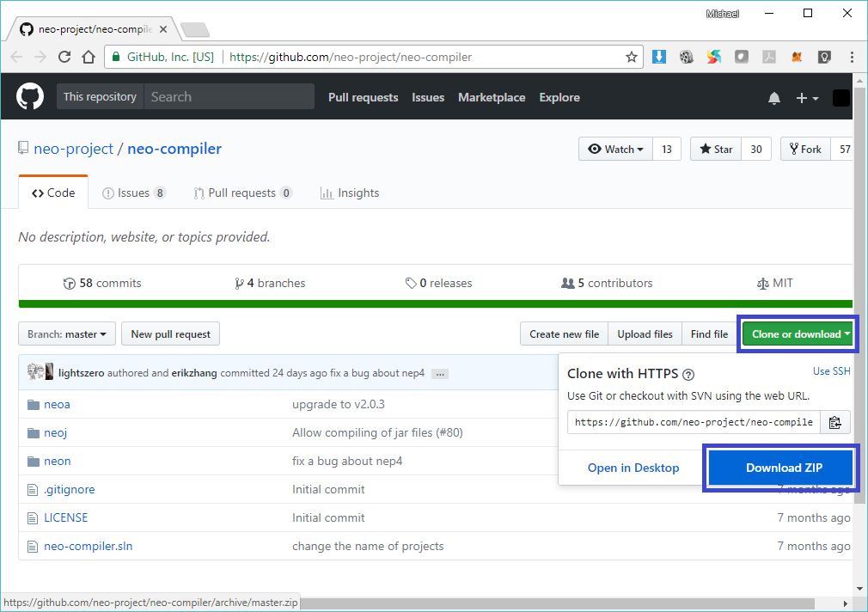Open the MIT license link
The image size is (868, 612).
(775, 283)
